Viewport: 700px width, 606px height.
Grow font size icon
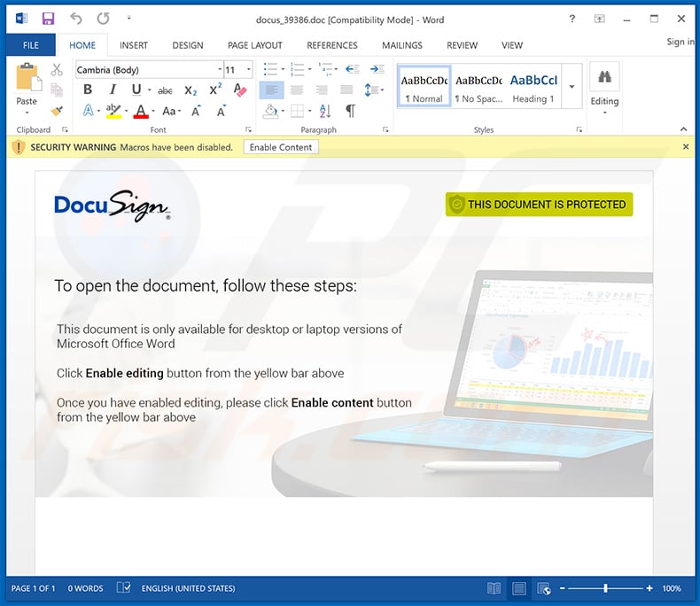coord(196,111)
